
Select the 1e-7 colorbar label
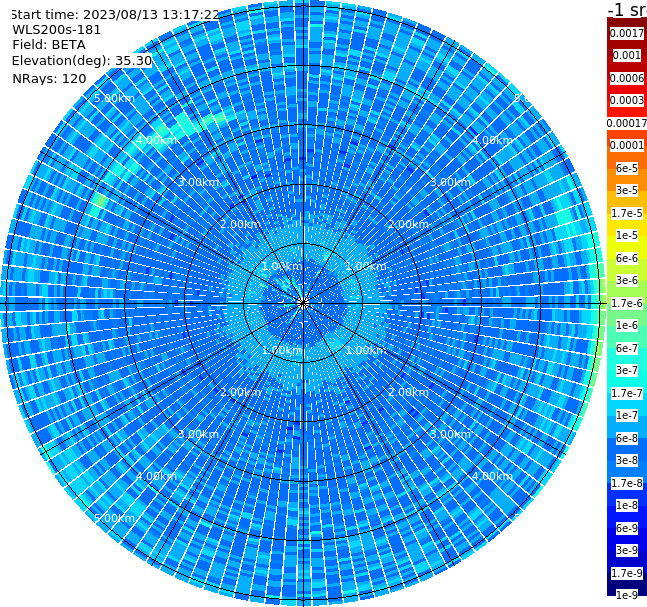coord(627,415)
